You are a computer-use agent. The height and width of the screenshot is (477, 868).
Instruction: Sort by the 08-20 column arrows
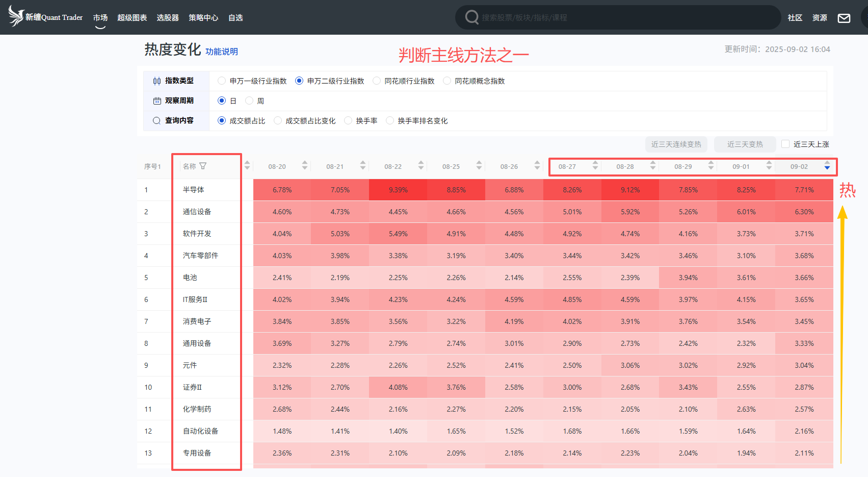[x=305, y=165]
